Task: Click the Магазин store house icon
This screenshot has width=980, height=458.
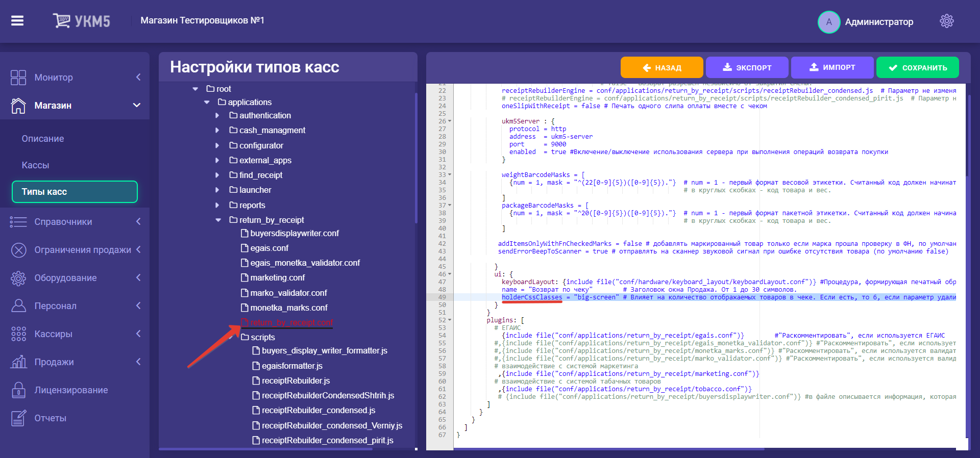Action: [18, 106]
